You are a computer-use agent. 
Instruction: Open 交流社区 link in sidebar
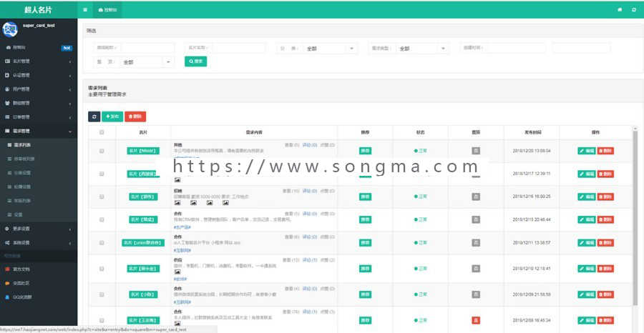pos(39,283)
